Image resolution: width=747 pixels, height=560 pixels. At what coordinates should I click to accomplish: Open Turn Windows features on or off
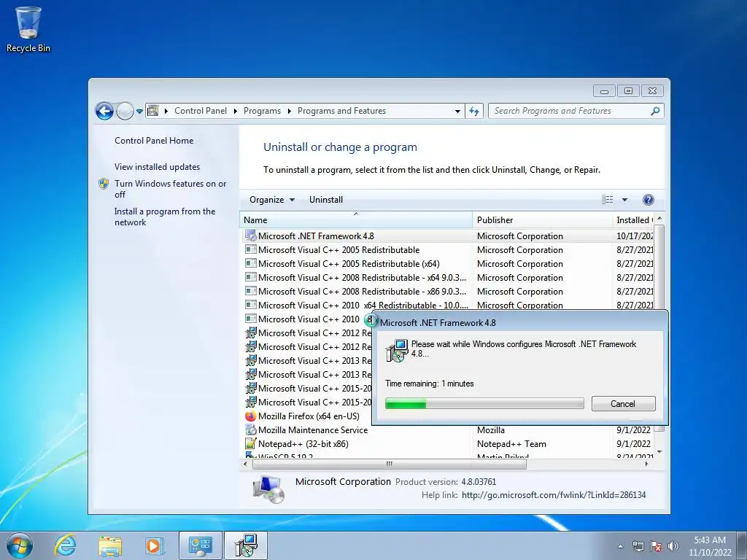[170, 189]
